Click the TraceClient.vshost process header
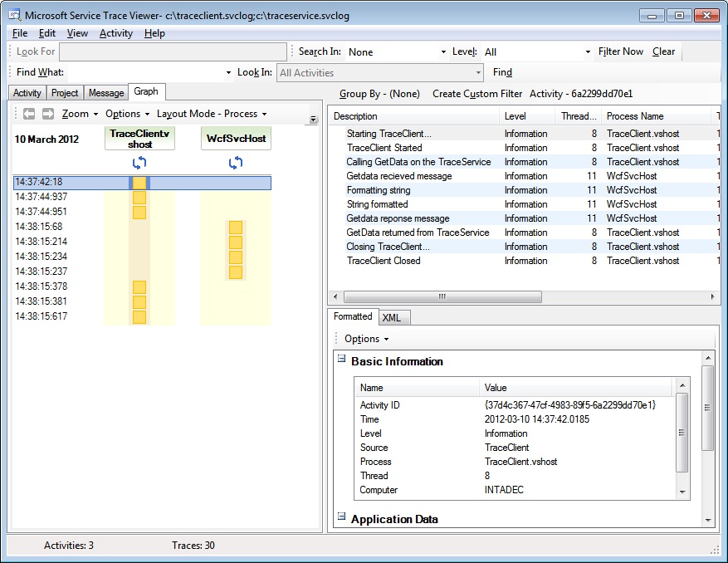Viewport: 728px width, 563px height. point(139,139)
